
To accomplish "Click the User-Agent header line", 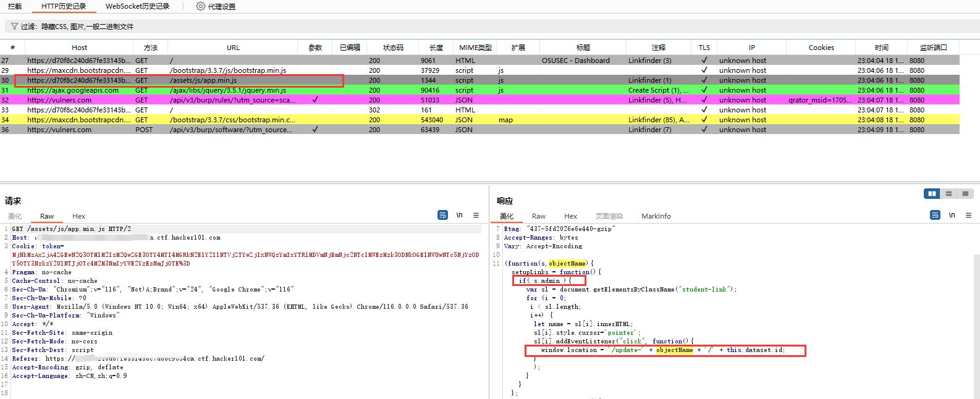I will pos(240,306).
